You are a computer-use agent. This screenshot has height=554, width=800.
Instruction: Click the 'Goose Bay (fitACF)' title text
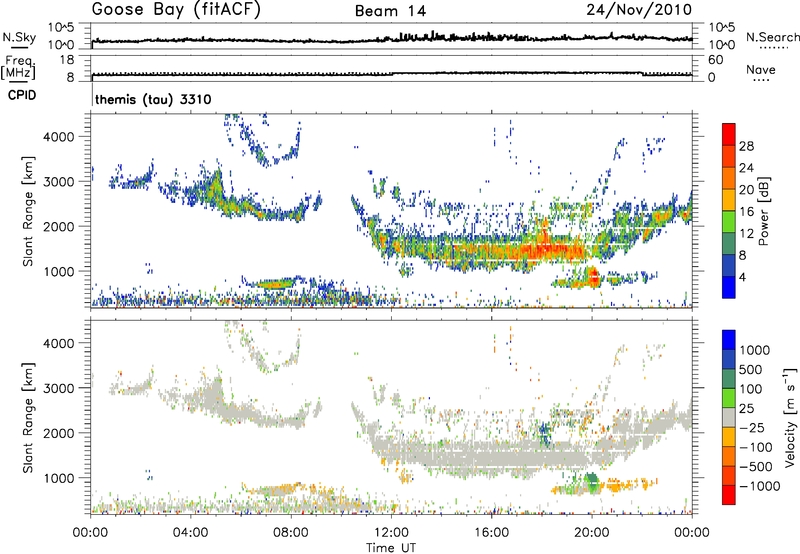tap(176, 10)
